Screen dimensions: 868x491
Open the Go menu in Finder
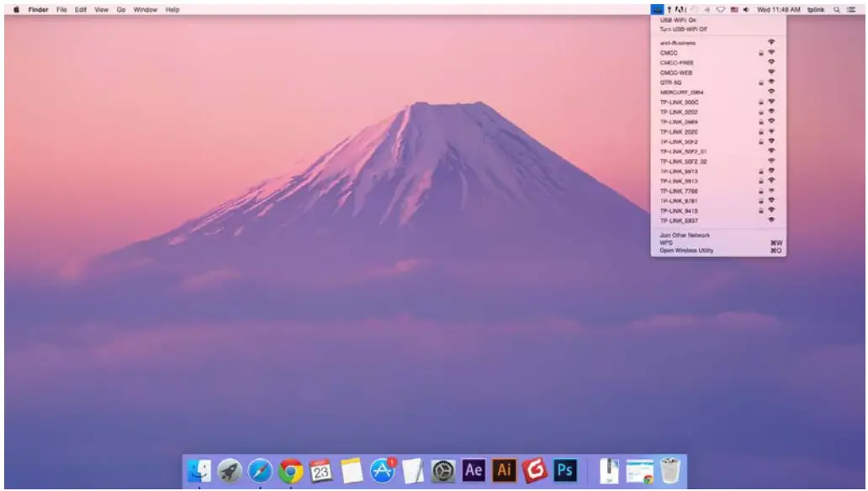[x=121, y=9]
